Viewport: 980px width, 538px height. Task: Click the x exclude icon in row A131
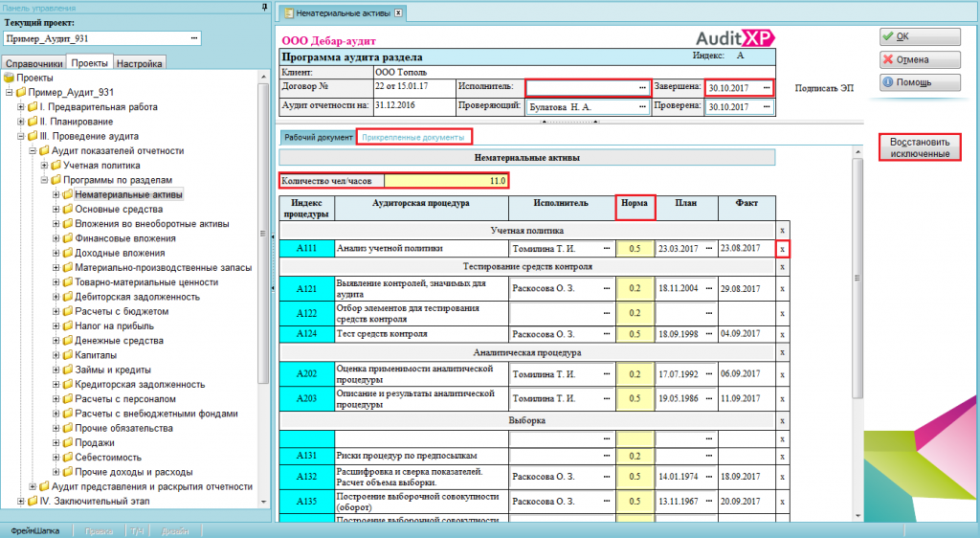click(782, 456)
